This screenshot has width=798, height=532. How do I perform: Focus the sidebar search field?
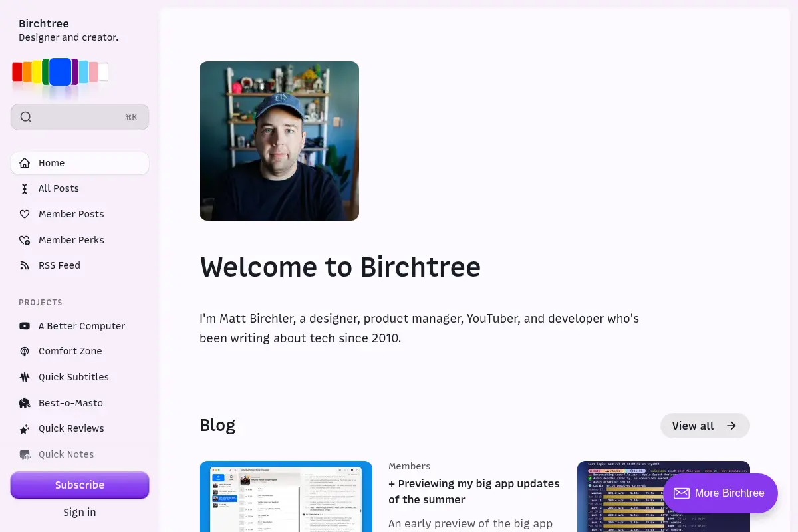tap(80, 117)
